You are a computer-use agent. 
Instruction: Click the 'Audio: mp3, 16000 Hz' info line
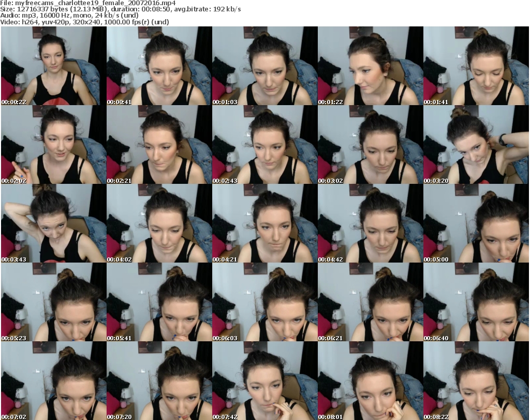(x=69, y=16)
